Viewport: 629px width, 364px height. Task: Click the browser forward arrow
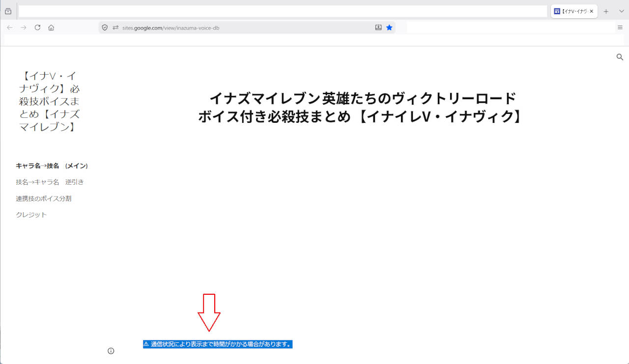coord(24,28)
